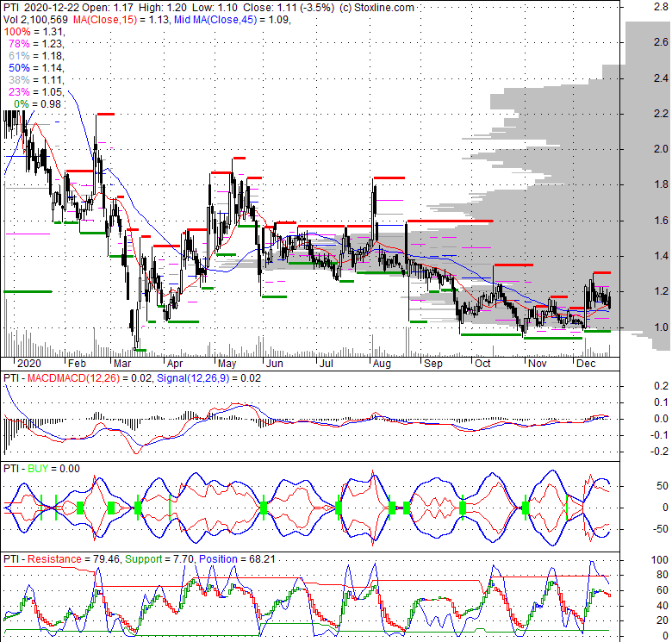Image resolution: width=672 pixels, height=642 pixels.
Task: Click the MACD axis value 0.2
Action: point(661,386)
